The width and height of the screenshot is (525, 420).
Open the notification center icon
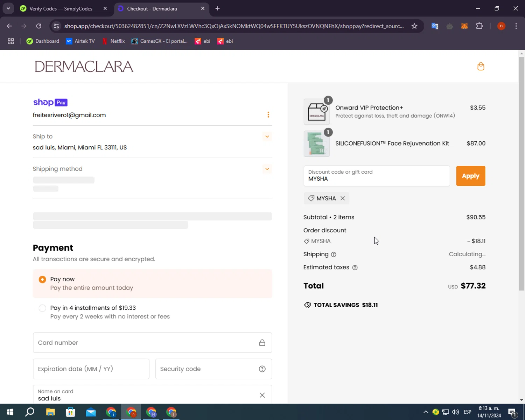pyautogui.click(x=512, y=412)
